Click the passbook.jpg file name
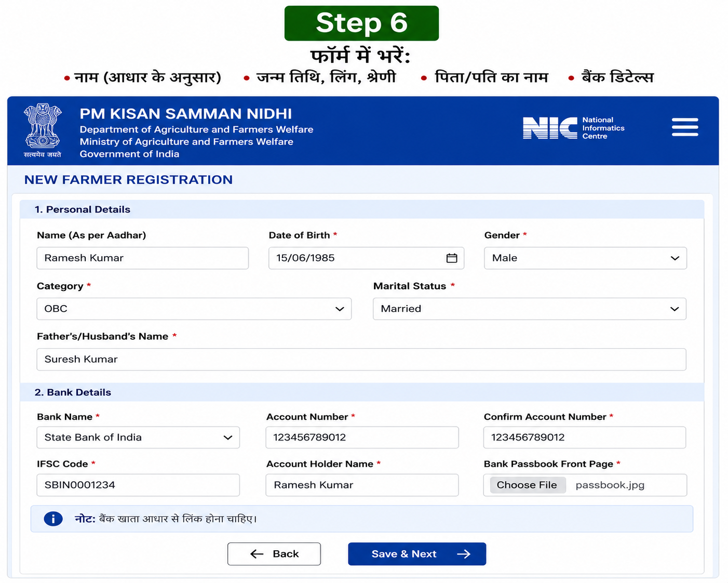The width and height of the screenshot is (728, 583). click(x=610, y=485)
